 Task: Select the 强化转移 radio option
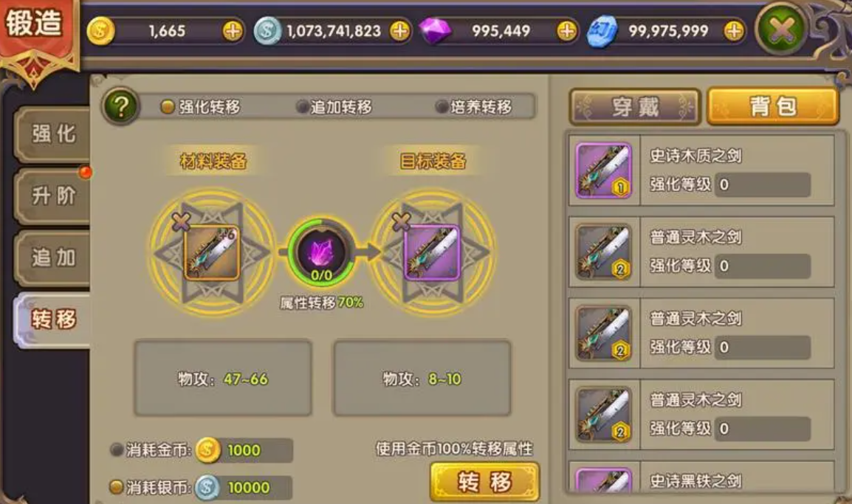click(x=201, y=106)
